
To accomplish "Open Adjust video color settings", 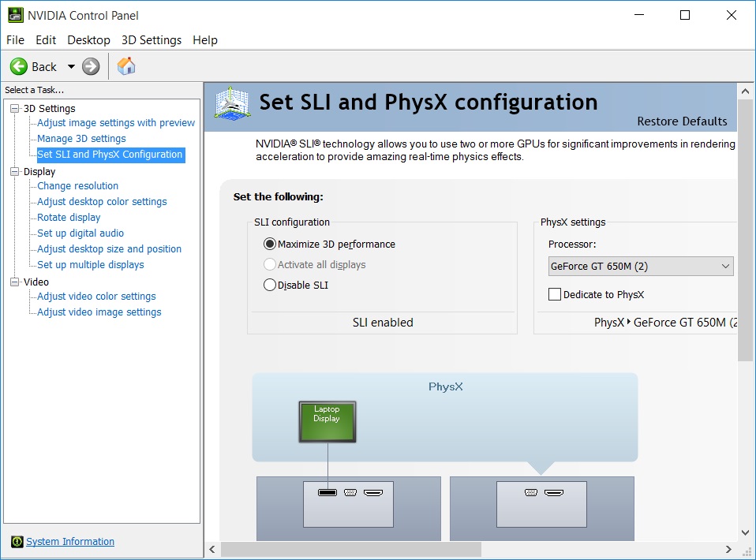I will pyautogui.click(x=96, y=297).
